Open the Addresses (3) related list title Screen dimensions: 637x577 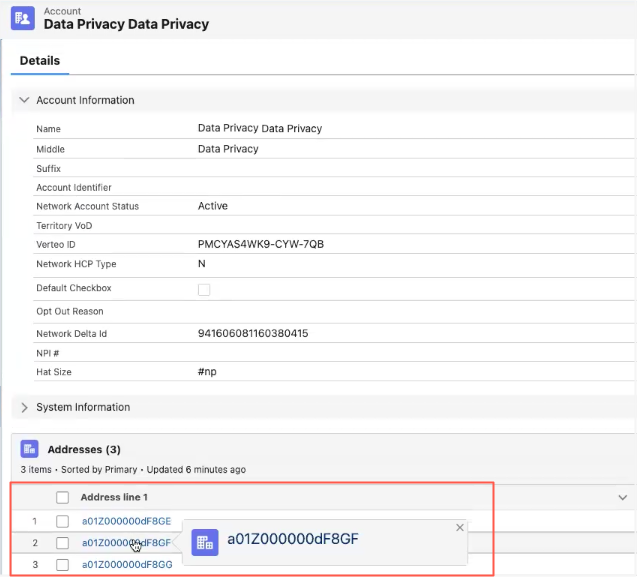pos(84,450)
